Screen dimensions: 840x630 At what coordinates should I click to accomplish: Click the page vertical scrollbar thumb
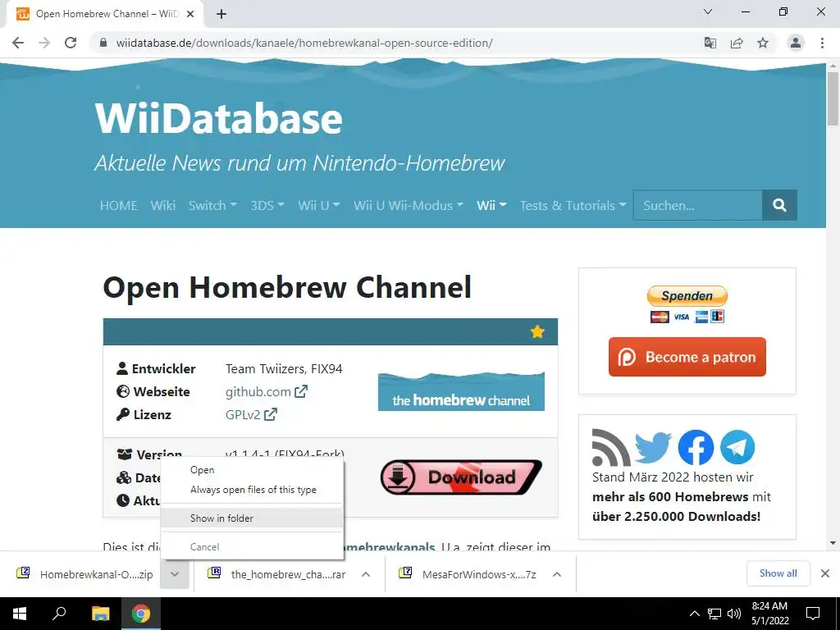tap(833, 99)
